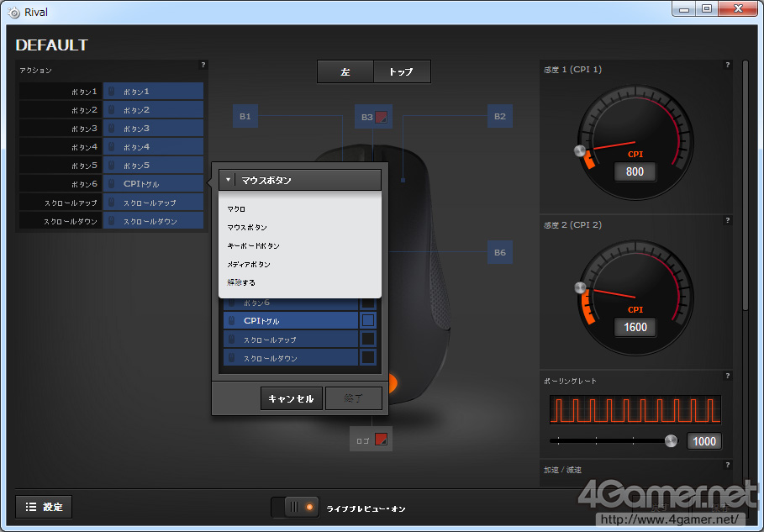This screenshot has height=532, width=764.
Task: Click the polling rate field showing 1000
Action: [x=704, y=441]
